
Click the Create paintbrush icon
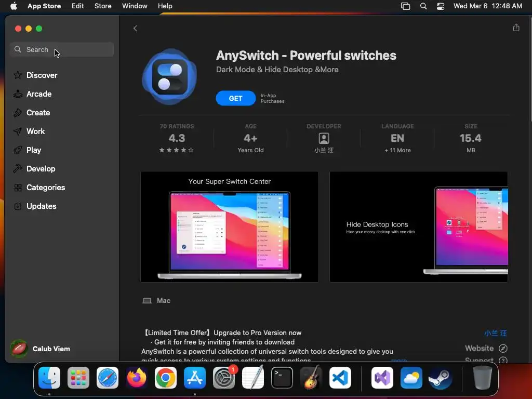point(18,112)
